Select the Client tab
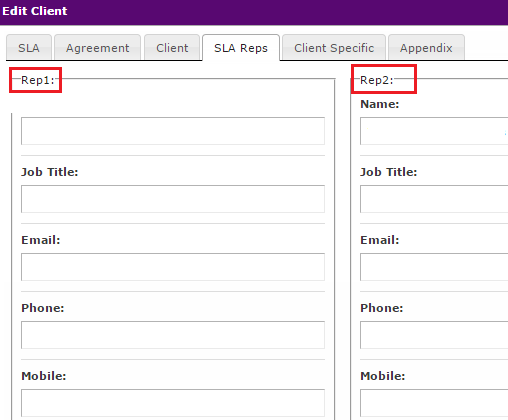Image resolution: width=508 pixels, height=420 pixels. 172,48
